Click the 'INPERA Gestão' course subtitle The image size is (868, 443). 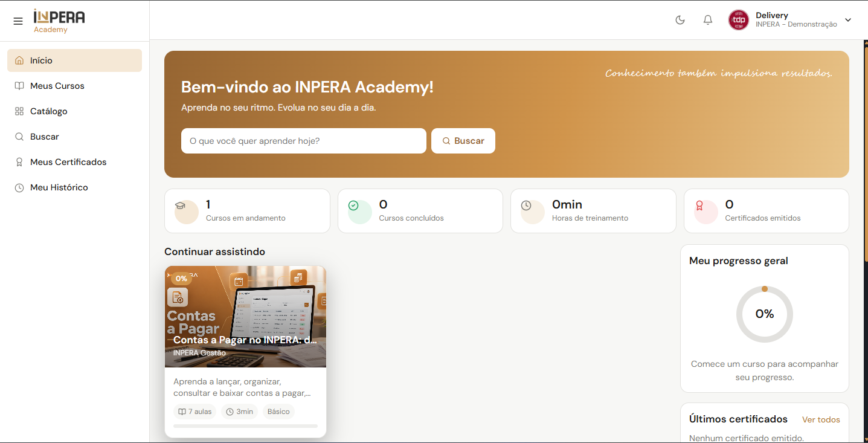[x=199, y=353]
